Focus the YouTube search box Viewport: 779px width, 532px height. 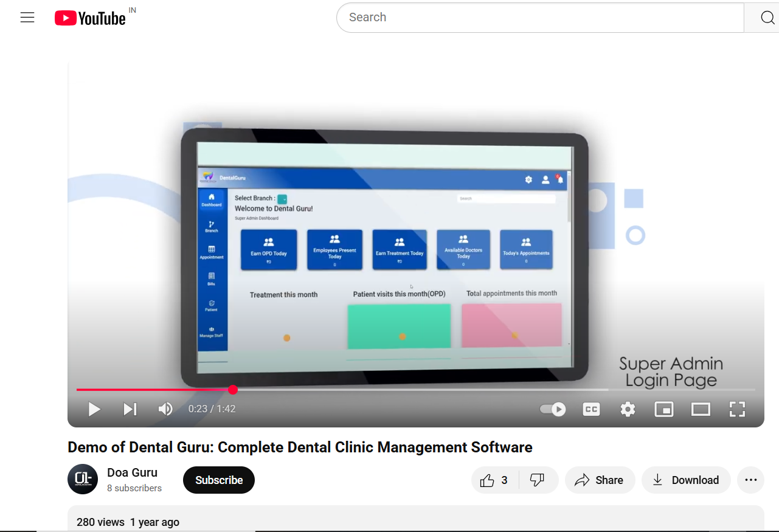tap(540, 18)
